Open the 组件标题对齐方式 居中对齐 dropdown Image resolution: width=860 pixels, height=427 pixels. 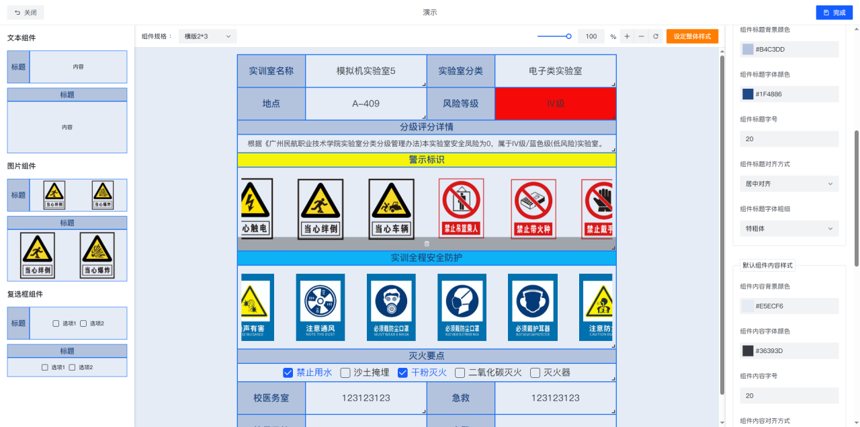[x=789, y=184]
